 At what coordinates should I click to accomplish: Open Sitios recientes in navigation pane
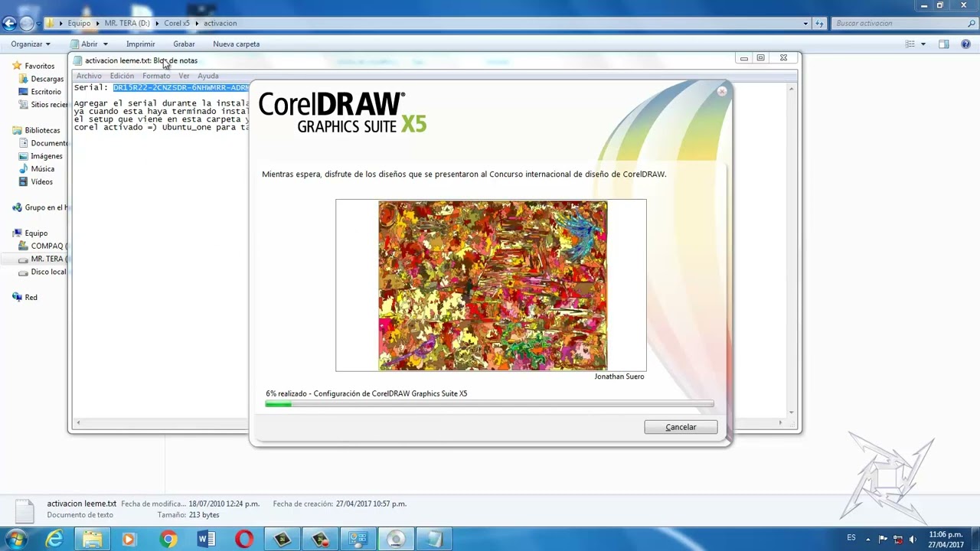pos(43,105)
